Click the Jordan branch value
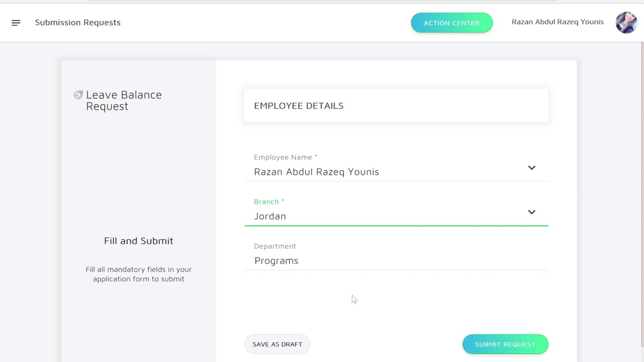 [x=270, y=216]
